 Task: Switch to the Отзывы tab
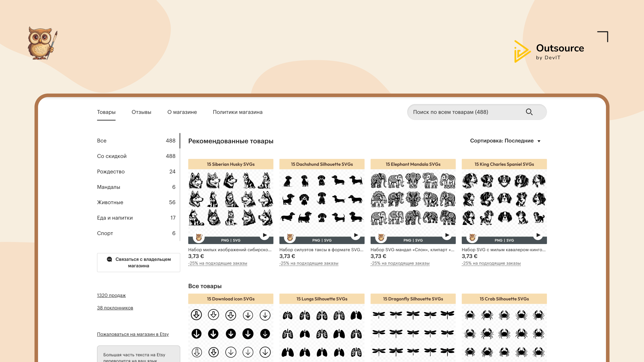141,112
